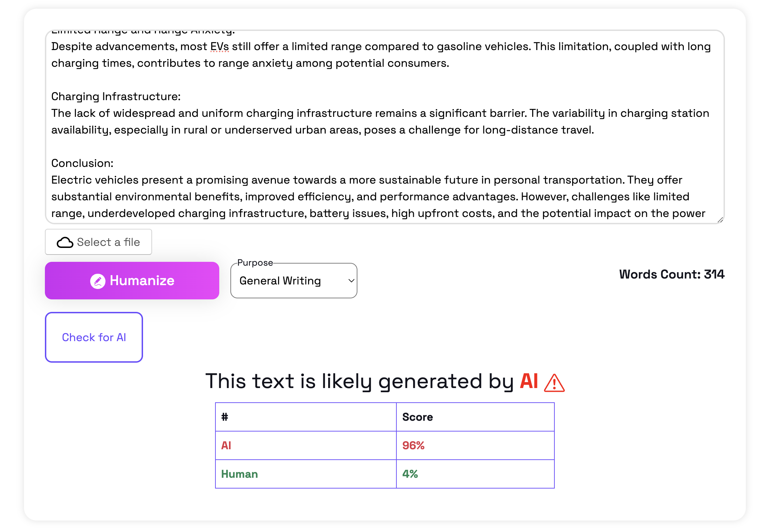Open the Purpose dropdown chevron
The image size is (774, 532).
tap(352, 281)
